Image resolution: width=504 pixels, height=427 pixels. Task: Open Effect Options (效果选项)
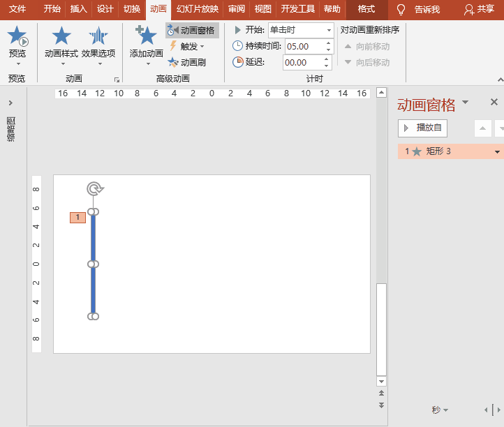tap(98, 46)
